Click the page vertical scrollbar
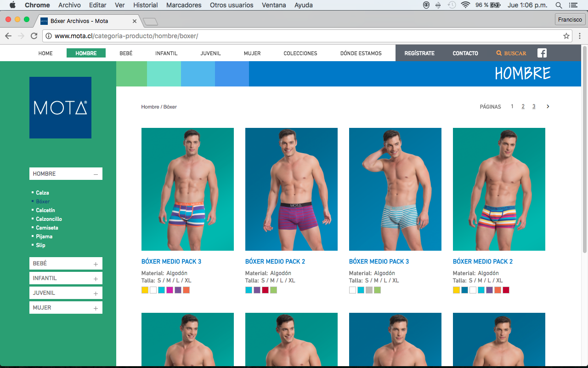 click(x=585, y=149)
